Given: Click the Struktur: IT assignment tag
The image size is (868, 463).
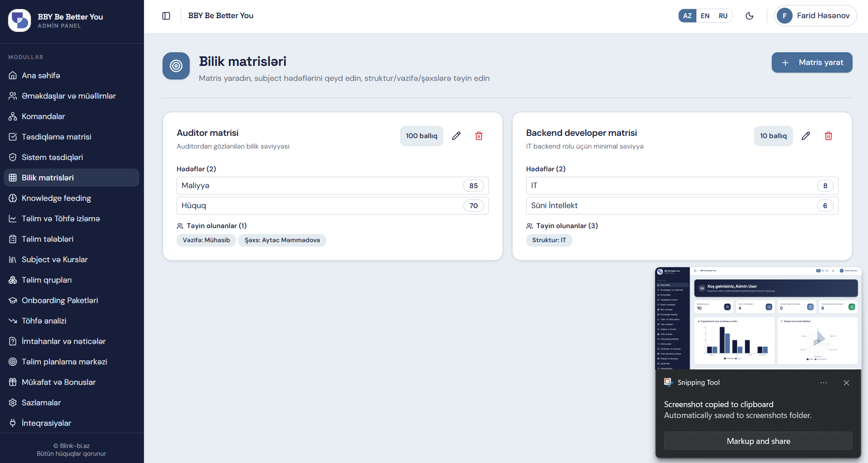Looking at the screenshot, I should [x=549, y=240].
